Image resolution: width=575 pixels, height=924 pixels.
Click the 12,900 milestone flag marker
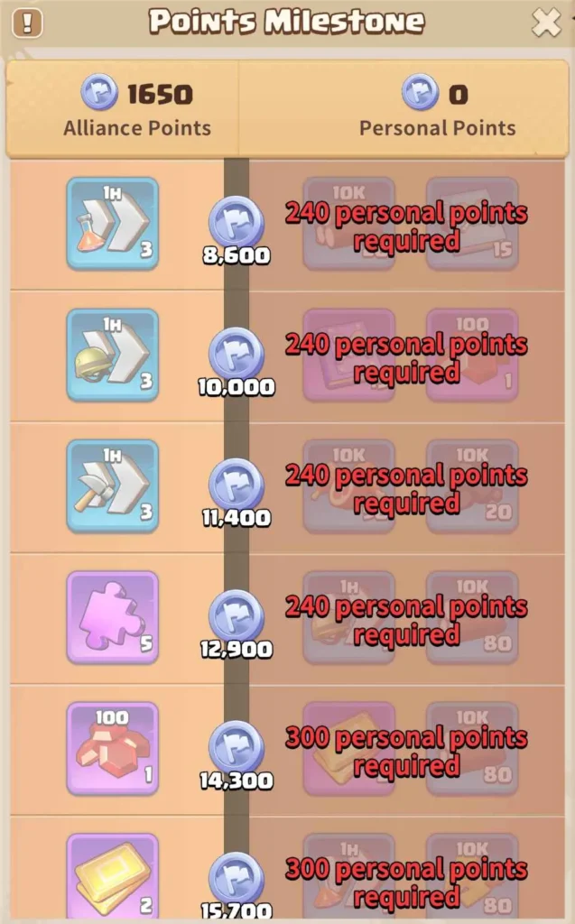[236, 615]
